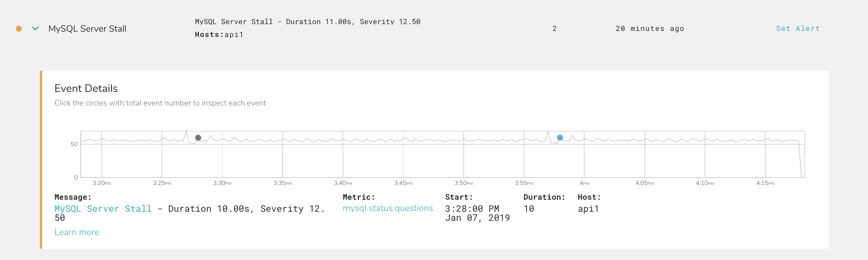The image size is (868, 260).
Task: Click the MySQL Server Stall row title
Action: [x=87, y=29]
